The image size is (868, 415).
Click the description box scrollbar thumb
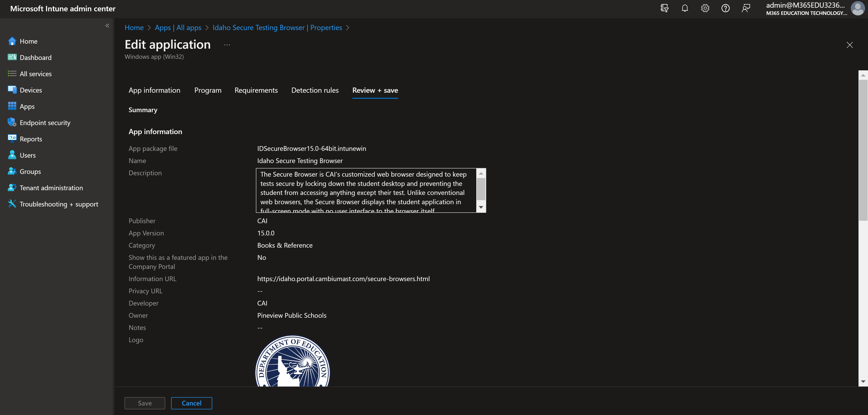(x=481, y=189)
